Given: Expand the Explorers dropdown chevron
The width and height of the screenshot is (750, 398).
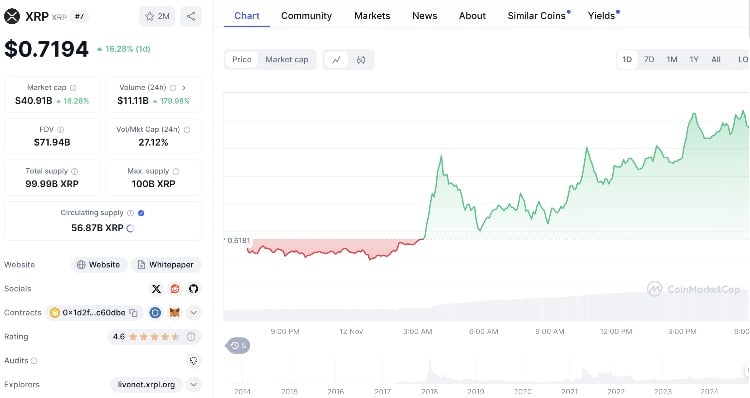Looking at the screenshot, I should click(x=193, y=385).
